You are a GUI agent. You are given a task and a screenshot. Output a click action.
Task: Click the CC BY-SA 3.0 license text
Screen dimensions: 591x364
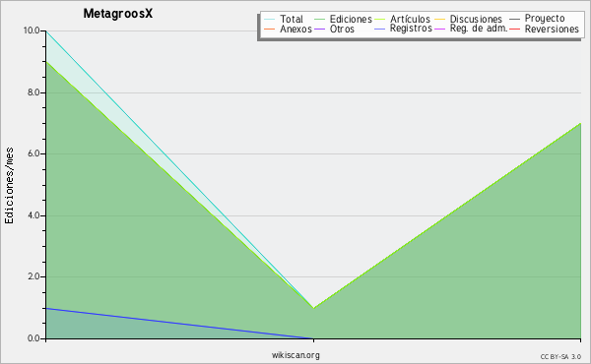click(560, 357)
